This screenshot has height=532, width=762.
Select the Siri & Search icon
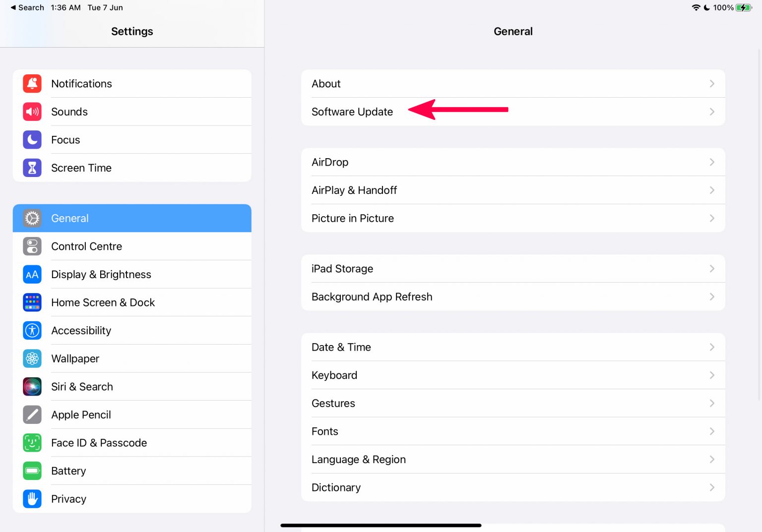coord(32,386)
